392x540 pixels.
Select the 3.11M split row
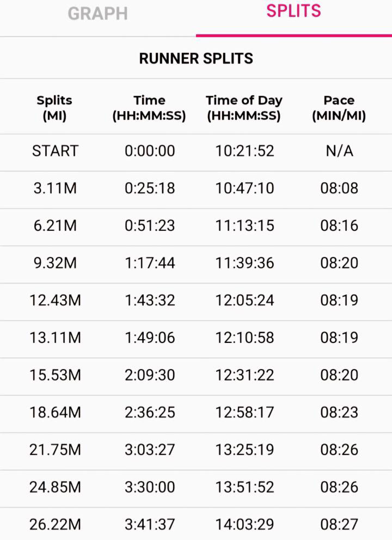pos(196,189)
